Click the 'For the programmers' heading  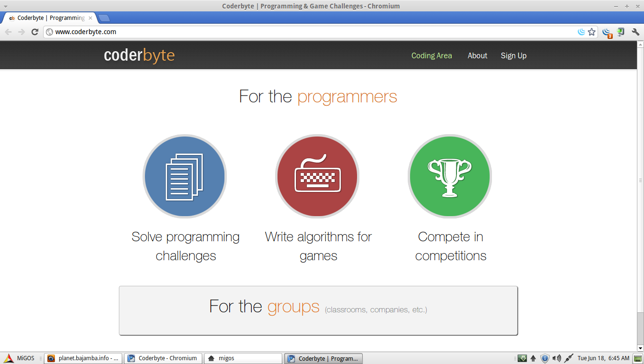click(x=318, y=96)
